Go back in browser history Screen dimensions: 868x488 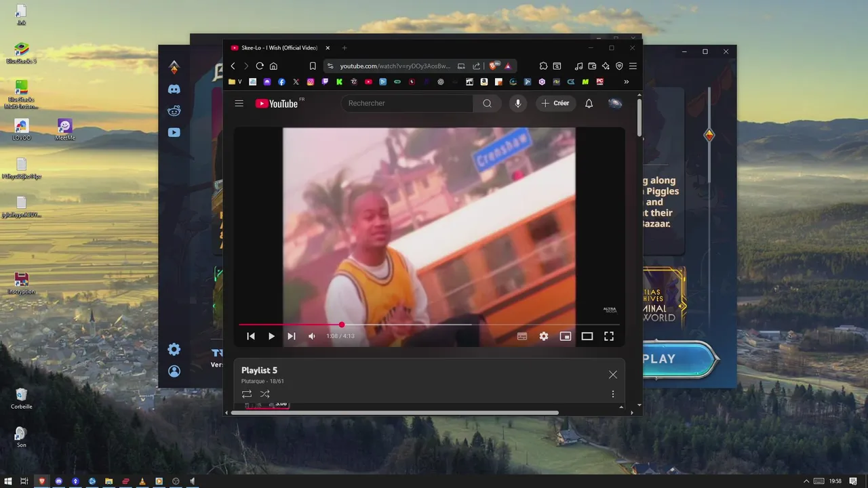[x=233, y=66]
